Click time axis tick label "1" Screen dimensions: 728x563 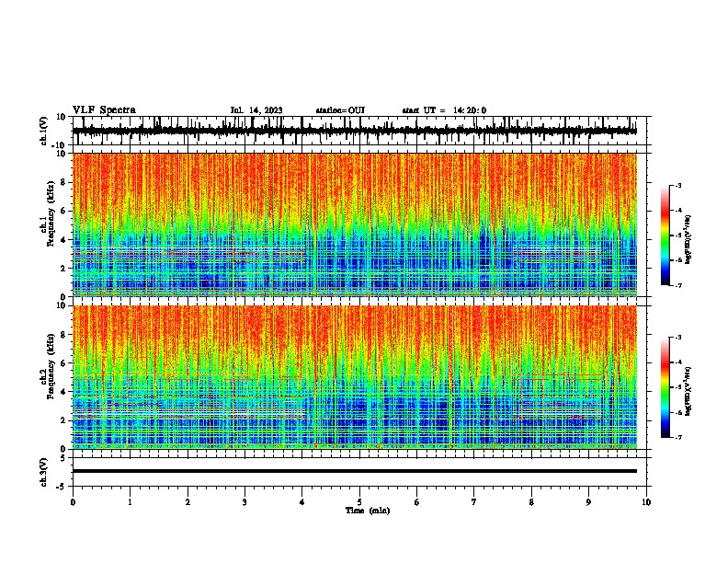(x=130, y=502)
